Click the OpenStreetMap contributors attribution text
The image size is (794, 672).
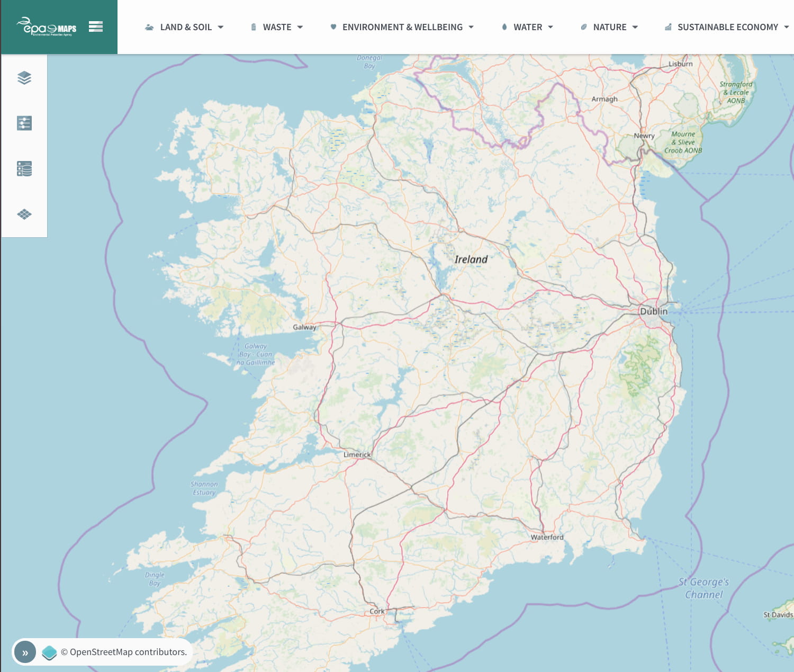coord(124,652)
